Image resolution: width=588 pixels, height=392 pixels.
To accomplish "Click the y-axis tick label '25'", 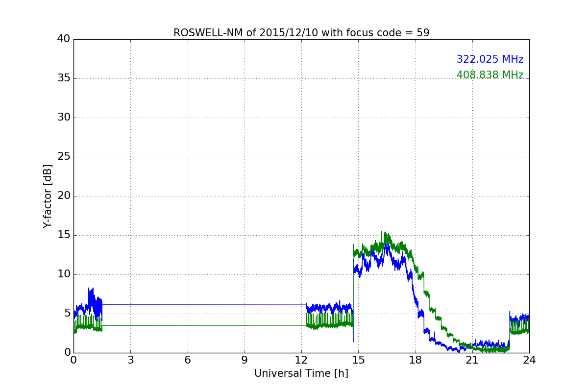I will click(64, 157).
